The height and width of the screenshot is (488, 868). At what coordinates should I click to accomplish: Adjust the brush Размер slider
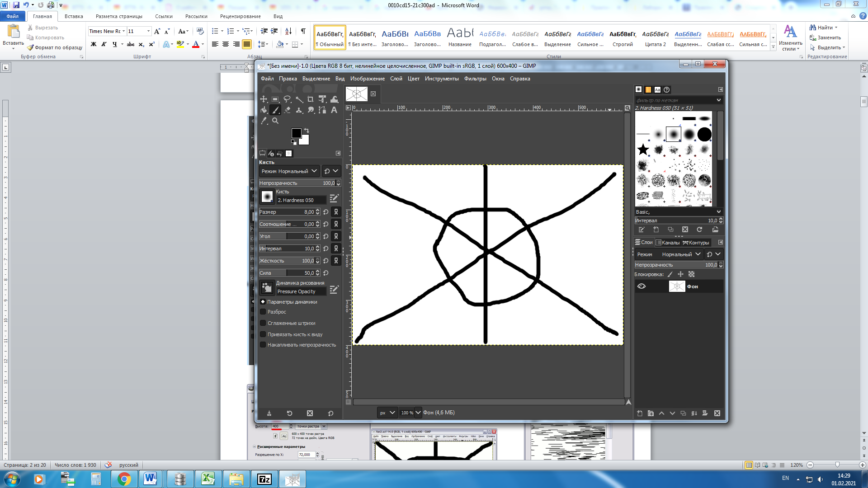289,212
